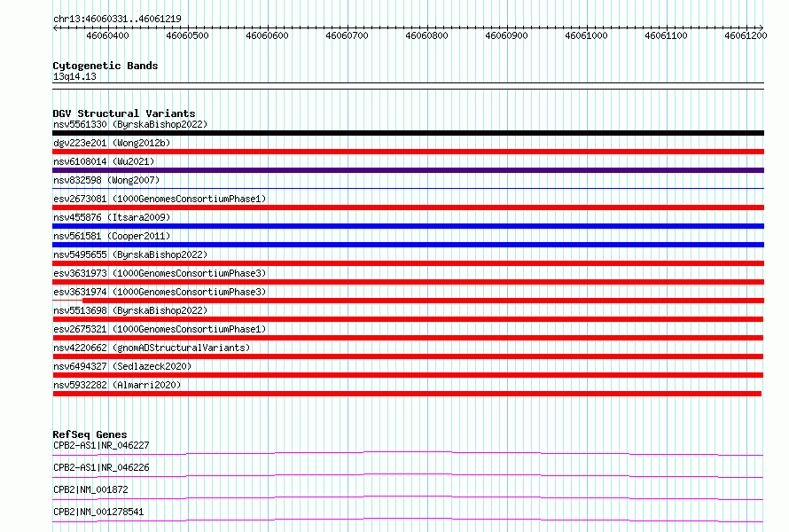
Task: Click ruler position 46060400
Action: 107,35
